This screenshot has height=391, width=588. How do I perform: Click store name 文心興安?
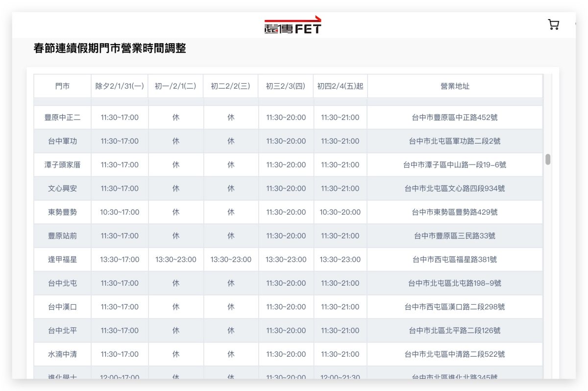click(x=62, y=188)
